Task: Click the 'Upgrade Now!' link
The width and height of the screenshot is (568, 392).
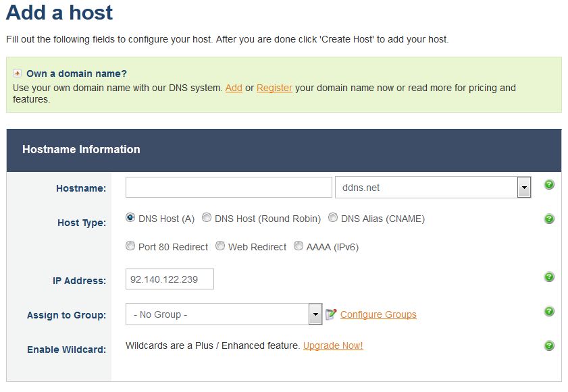Action: click(x=332, y=345)
